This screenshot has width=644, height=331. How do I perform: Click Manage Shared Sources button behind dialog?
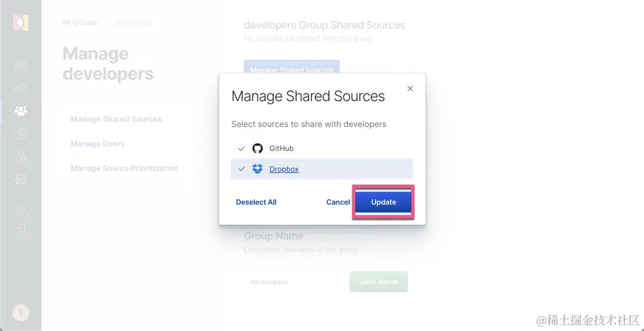tap(292, 67)
